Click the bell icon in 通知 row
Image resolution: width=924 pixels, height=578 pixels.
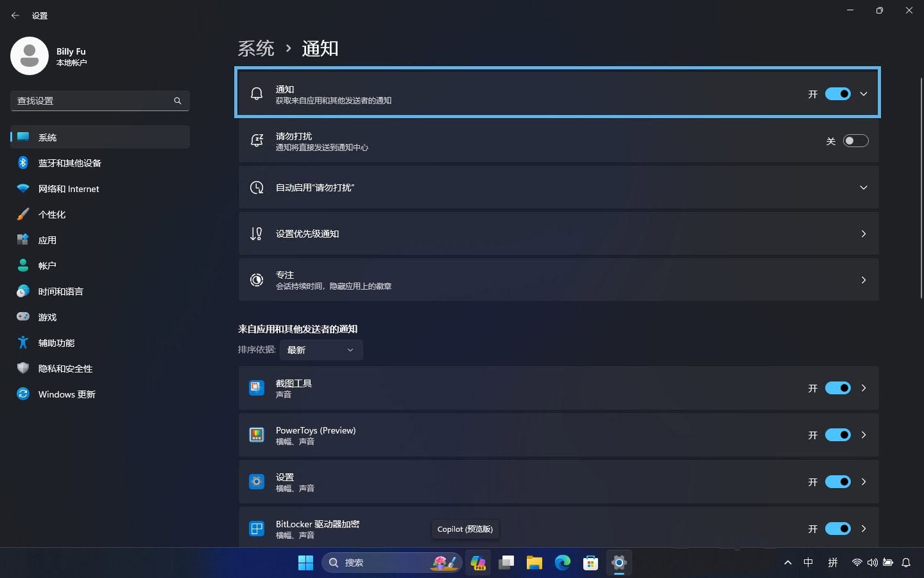(x=257, y=94)
